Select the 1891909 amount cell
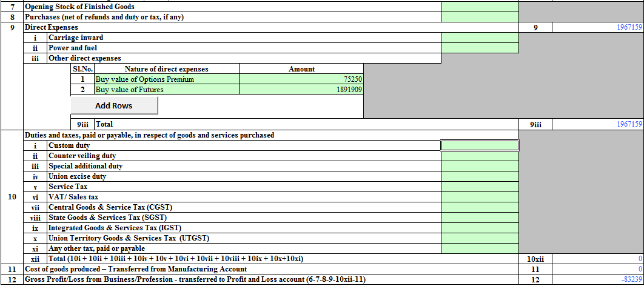The width and height of the screenshot is (644, 286). pyautogui.click(x=301, y=90)
